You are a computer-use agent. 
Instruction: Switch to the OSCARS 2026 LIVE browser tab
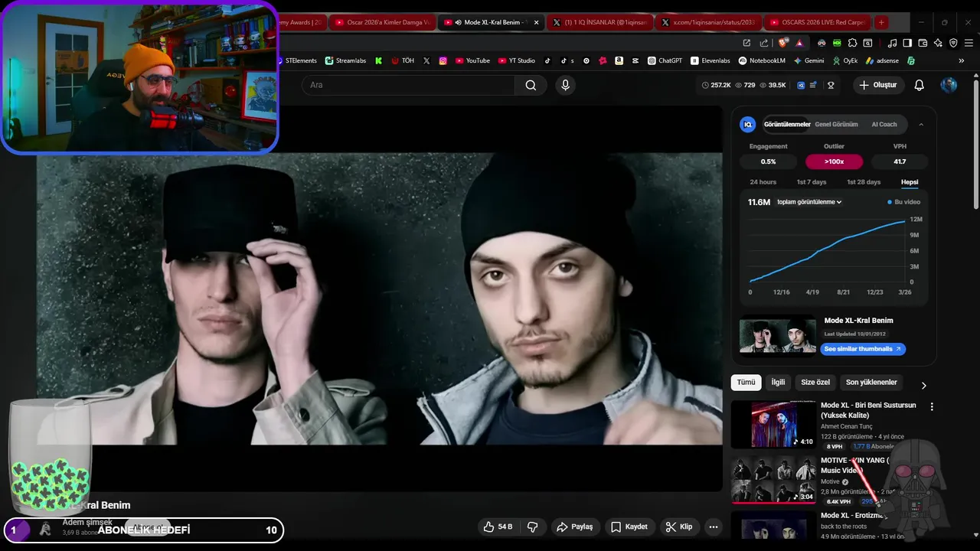coord(818,22)
